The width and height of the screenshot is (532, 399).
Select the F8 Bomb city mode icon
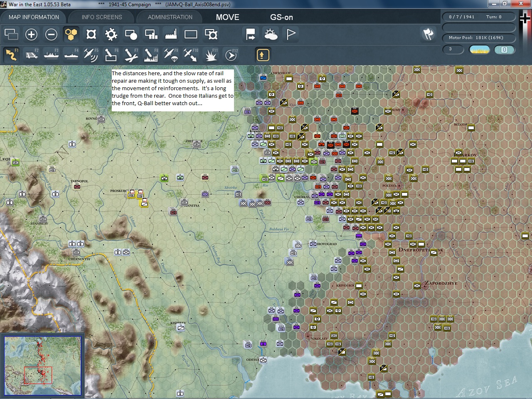point(151,54)
